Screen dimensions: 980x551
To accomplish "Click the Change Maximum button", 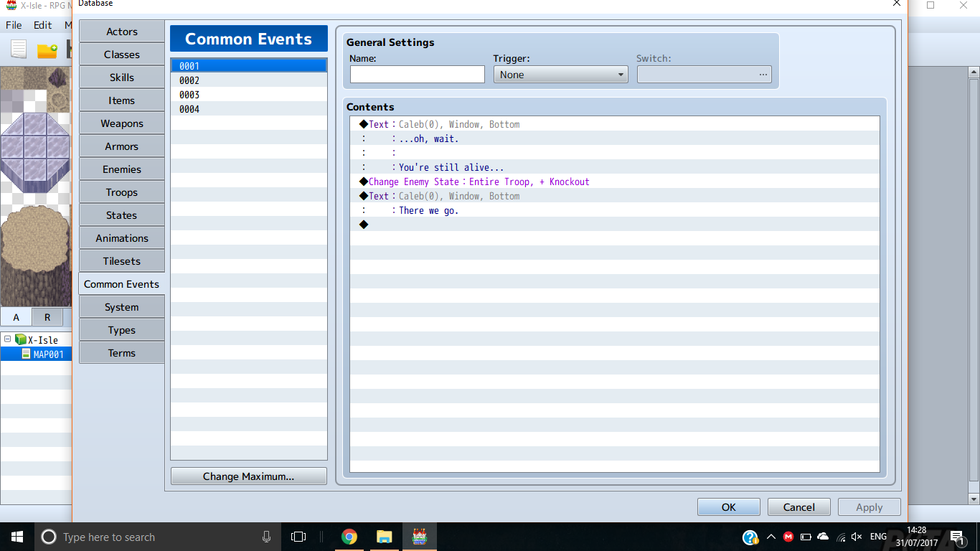I will (x=249, y=476).
